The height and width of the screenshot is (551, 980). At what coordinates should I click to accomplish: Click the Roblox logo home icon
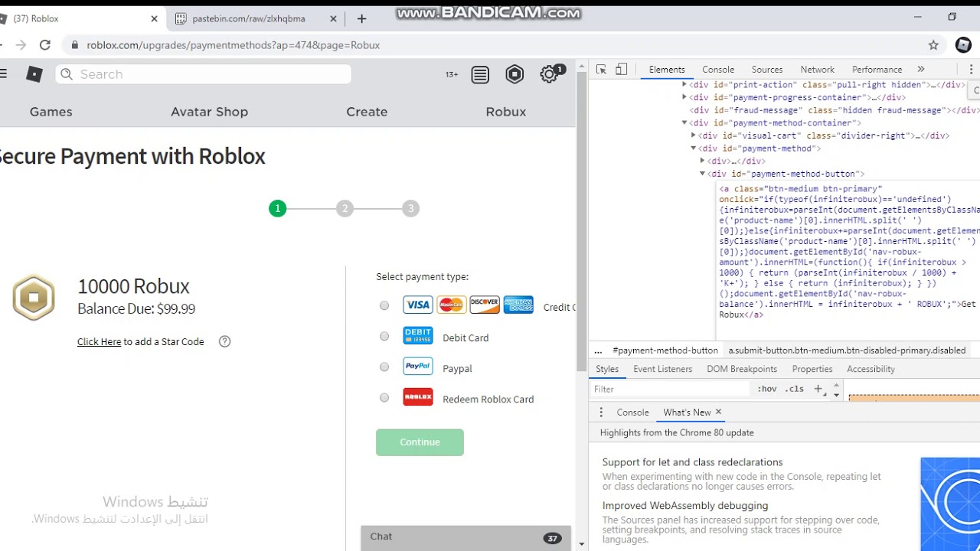[34, 73]
